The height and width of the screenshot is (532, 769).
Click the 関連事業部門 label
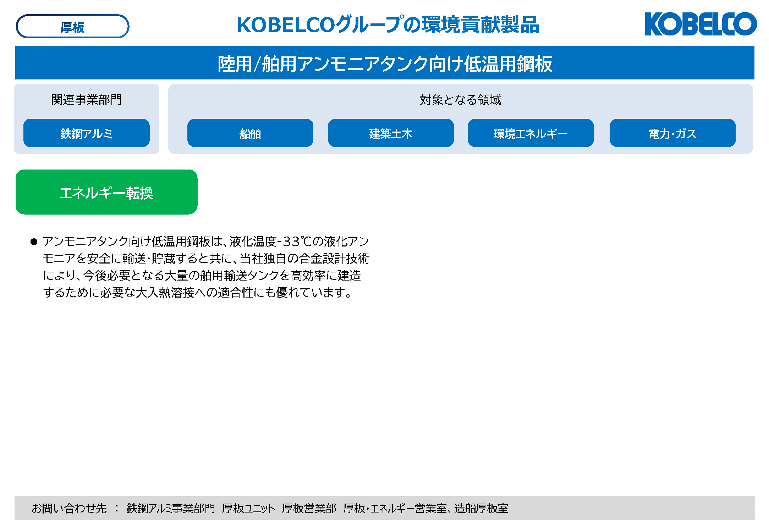pos(87,100)
